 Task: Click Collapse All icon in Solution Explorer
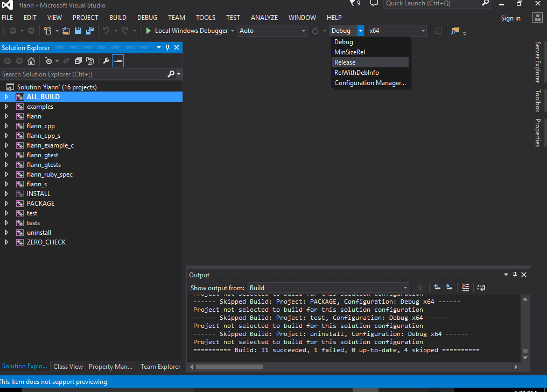[78, 61]
